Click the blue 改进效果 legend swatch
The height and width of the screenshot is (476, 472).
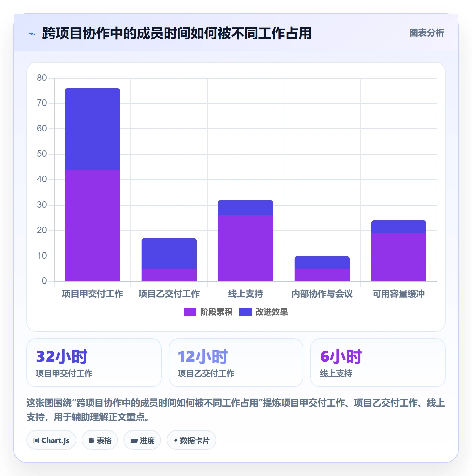(245, 312)
